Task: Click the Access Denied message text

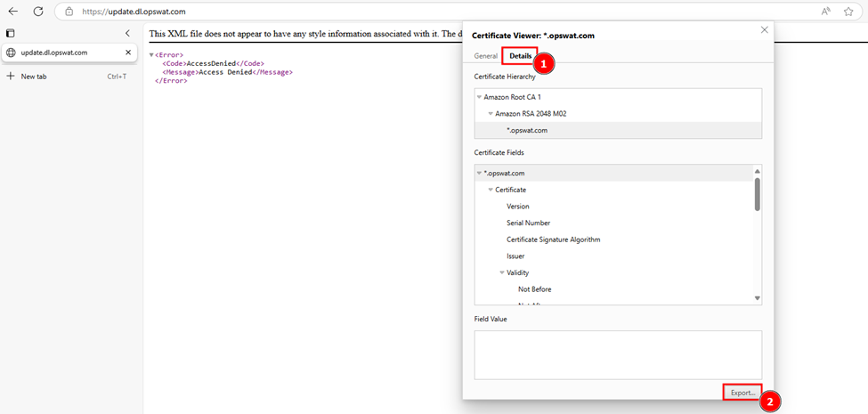Action: (224, 72)
